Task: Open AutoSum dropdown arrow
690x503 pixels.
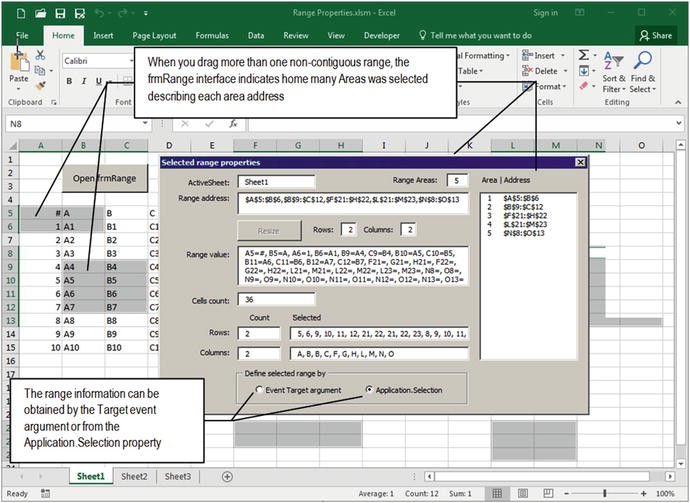Action: tap(595, 56)
